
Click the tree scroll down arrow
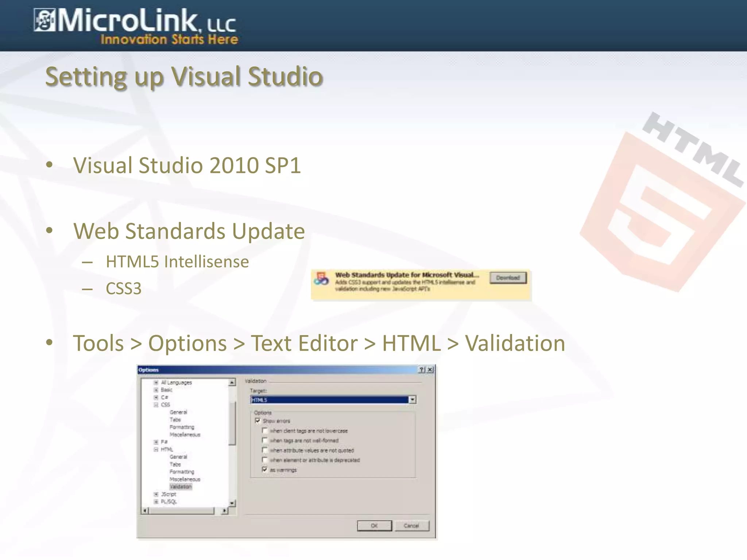232,503
